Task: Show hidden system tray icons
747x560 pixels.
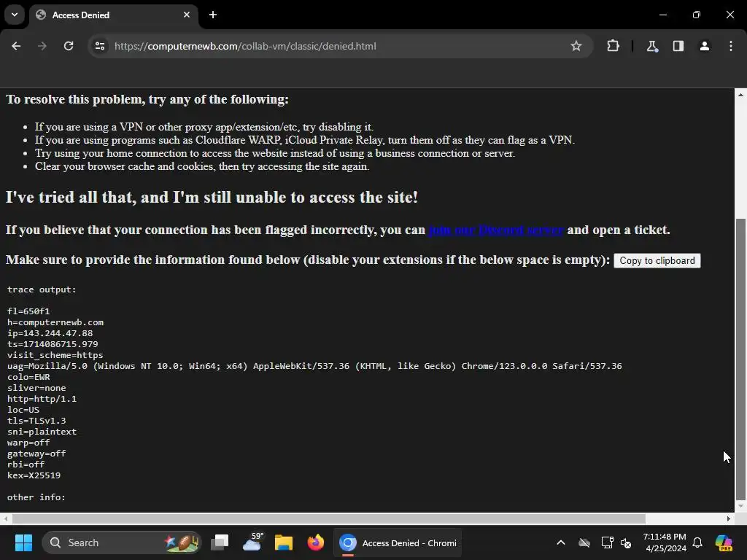Action: tap(561, 542)
